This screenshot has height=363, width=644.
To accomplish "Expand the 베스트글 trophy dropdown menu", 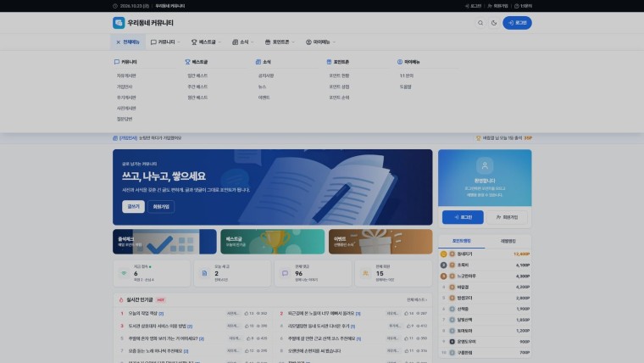I will pos(206,42).
